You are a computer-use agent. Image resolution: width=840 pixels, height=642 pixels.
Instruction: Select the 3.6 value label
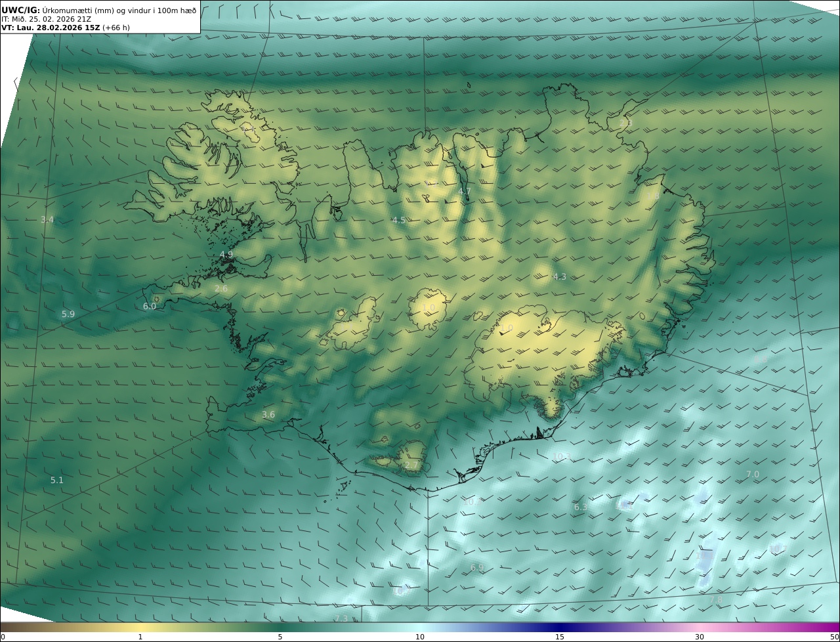point(268,415)
